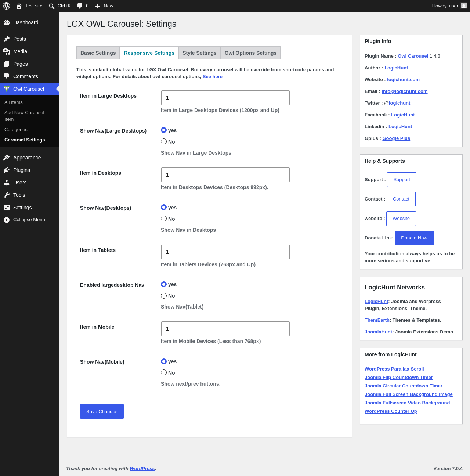Viewport: 470px width, 476px height.
Task: Click the Media icon in sidebar
Action: click(7, 51)
